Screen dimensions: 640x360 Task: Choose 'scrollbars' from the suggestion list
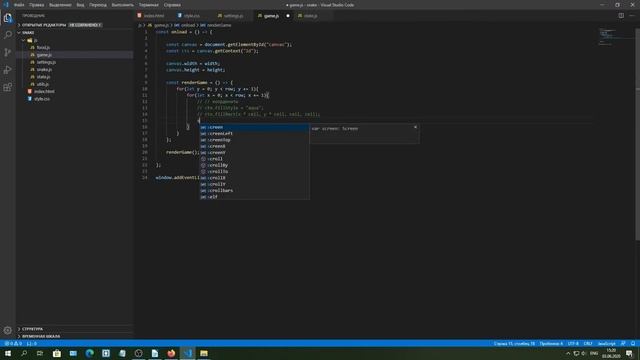(254, 191)
